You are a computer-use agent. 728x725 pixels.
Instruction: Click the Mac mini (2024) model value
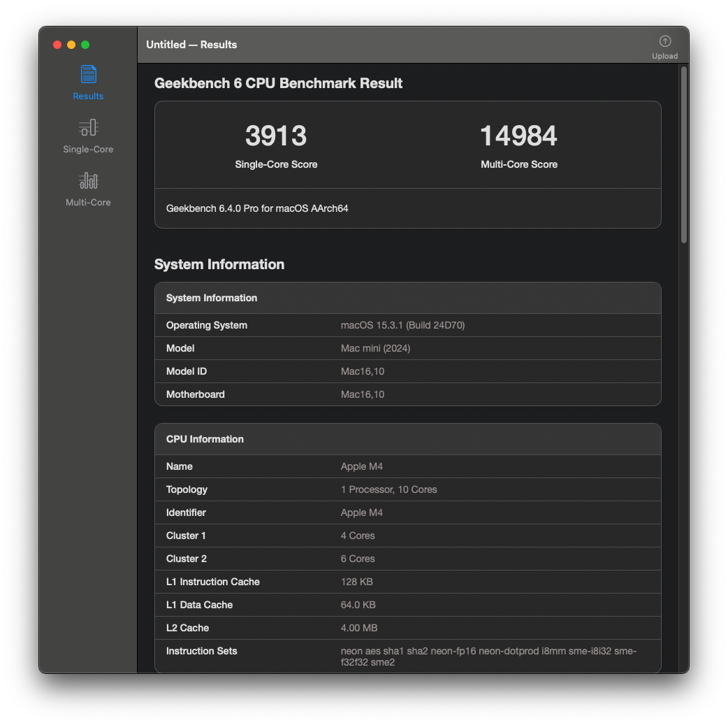(375, 348)
